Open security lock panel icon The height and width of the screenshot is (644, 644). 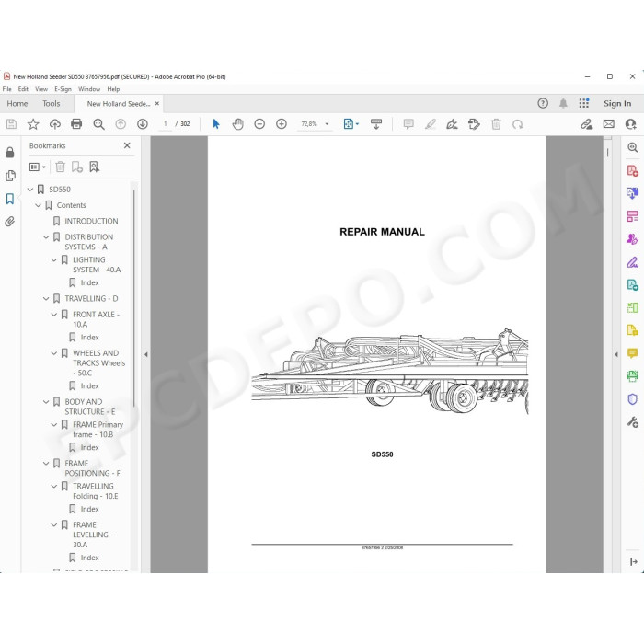[10, 153]
